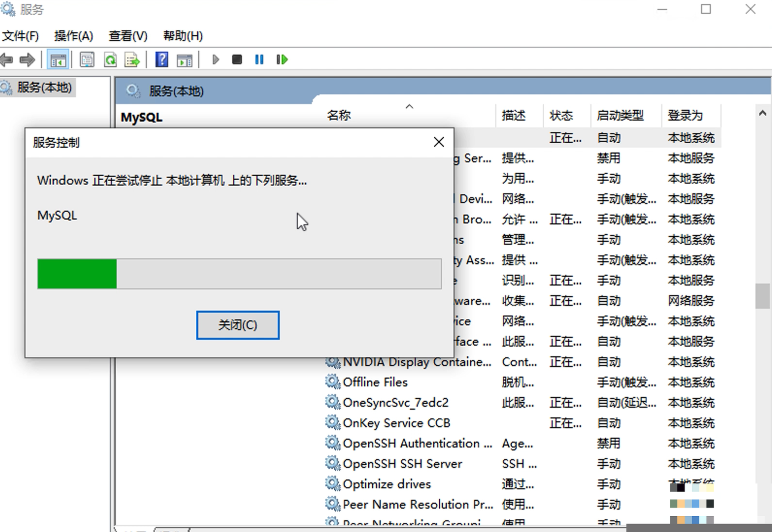This screenshot has height=532, width=772.
Task: Toggle the show/hide console tree toolbar icon
Action: pos(58,60)
